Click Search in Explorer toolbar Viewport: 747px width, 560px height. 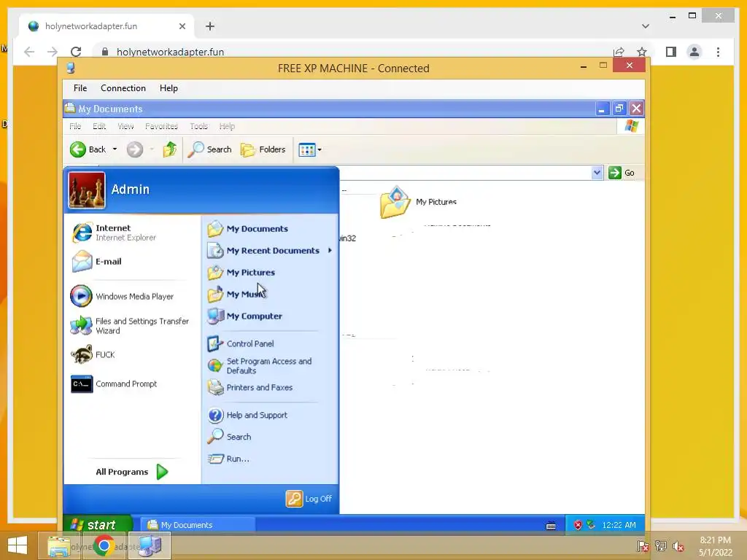coord(209,149)
